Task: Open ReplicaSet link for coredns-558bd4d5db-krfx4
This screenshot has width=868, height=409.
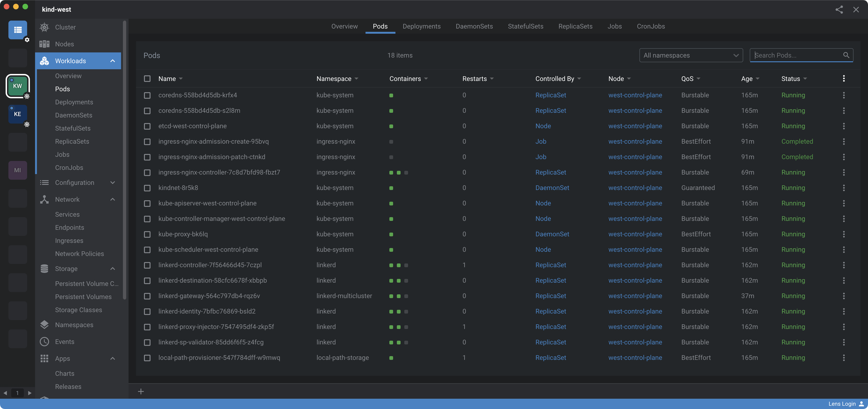Action: [x=551, y=95]
